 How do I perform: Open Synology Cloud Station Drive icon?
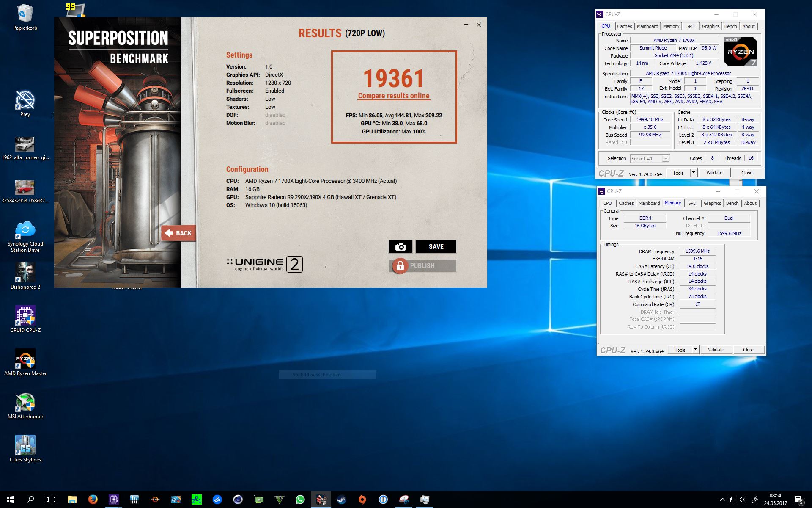point(25,230)
